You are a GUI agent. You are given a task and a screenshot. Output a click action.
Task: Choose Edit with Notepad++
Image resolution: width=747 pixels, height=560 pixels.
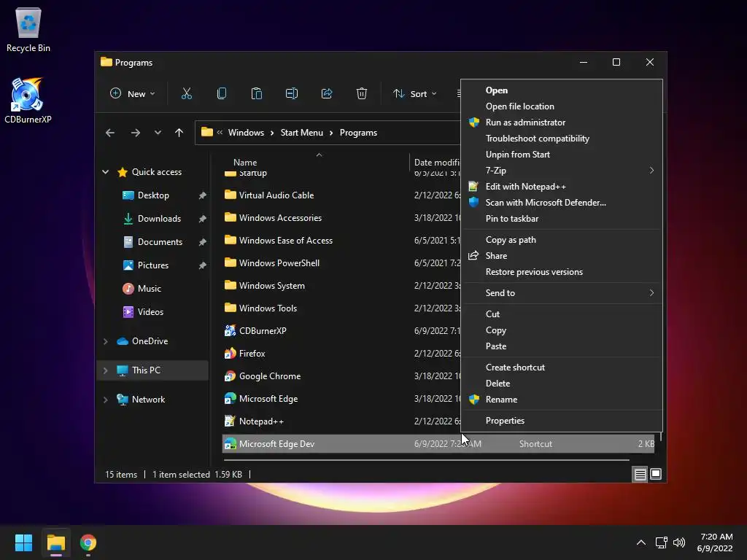pos(562,187)
